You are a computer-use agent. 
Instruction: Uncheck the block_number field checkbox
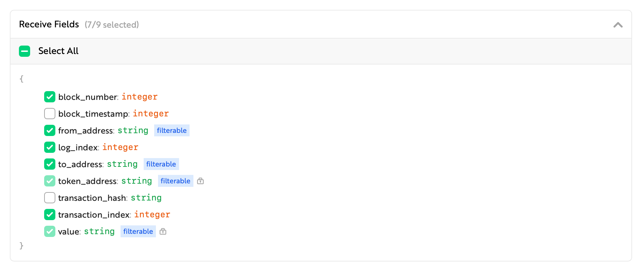point(50,97)
